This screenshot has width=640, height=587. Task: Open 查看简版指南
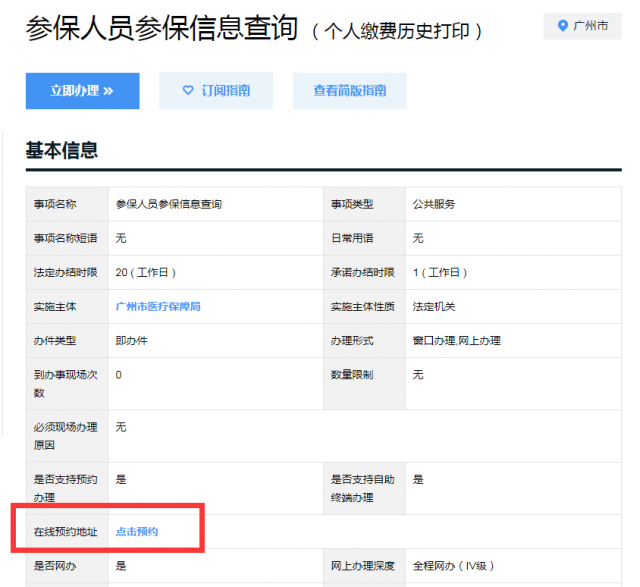coord(349,91)
